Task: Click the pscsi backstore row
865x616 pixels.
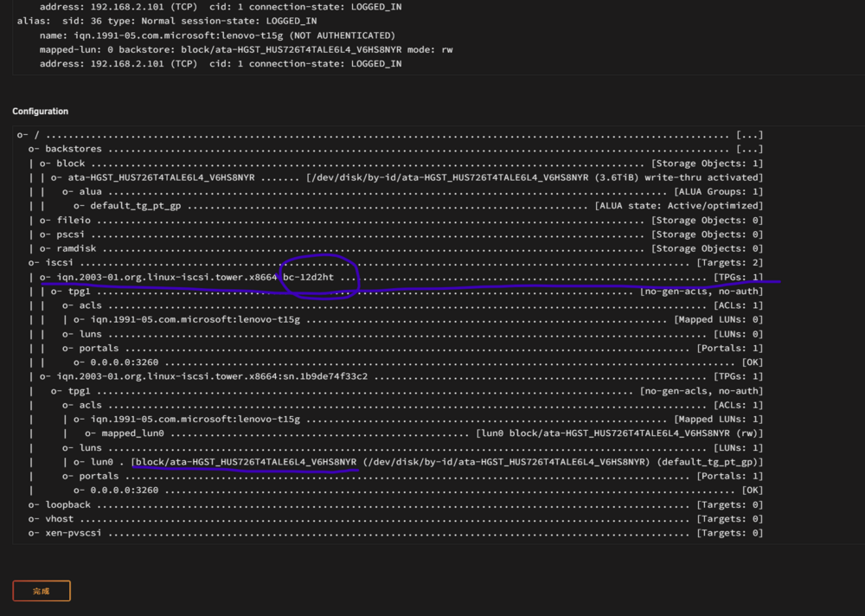Action: [x=401, y=234]
